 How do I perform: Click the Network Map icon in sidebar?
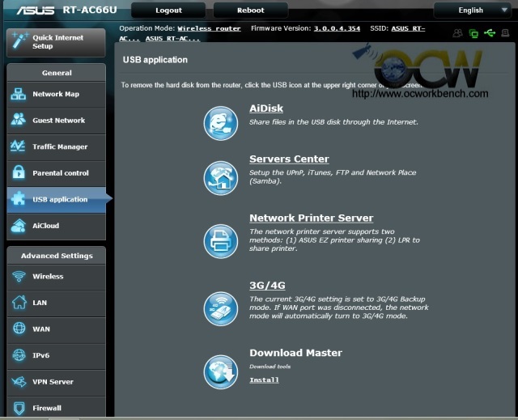tap(18, 94)
